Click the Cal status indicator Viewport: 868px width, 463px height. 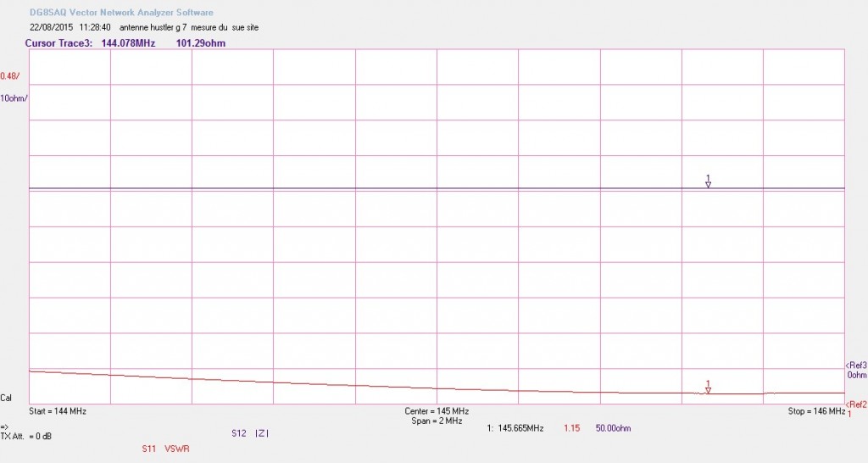(6, 399)
